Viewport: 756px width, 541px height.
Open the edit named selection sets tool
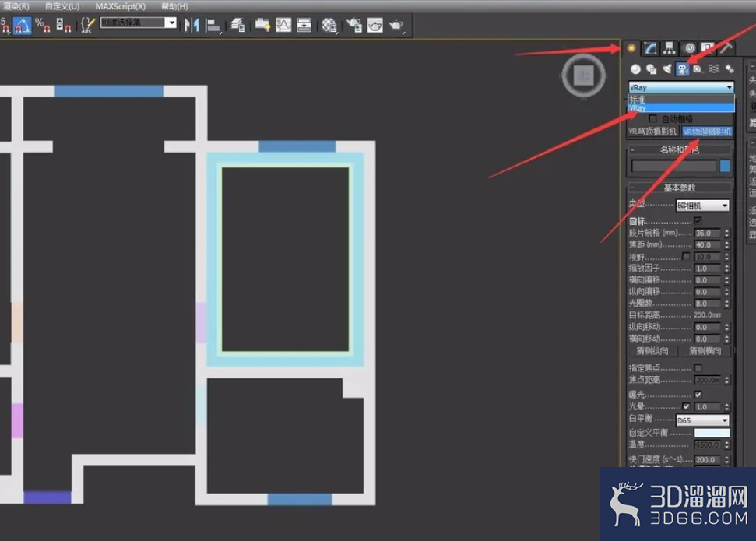point(87,25)
